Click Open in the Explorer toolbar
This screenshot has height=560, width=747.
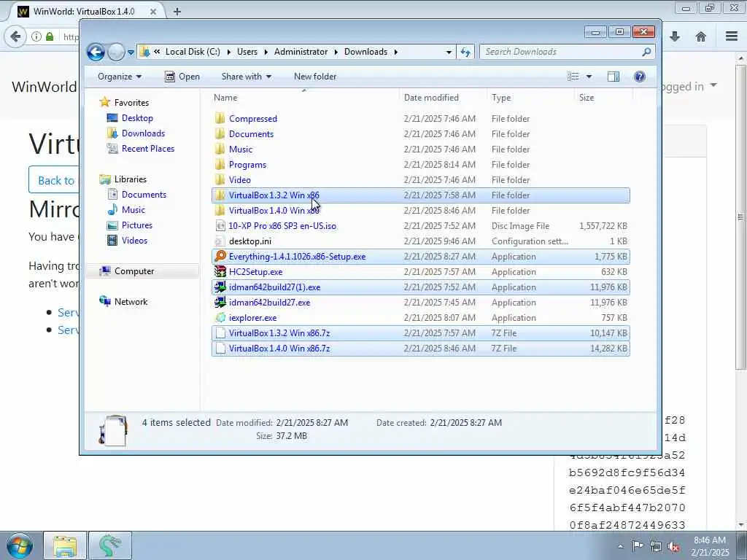click(x=182, y=77)
